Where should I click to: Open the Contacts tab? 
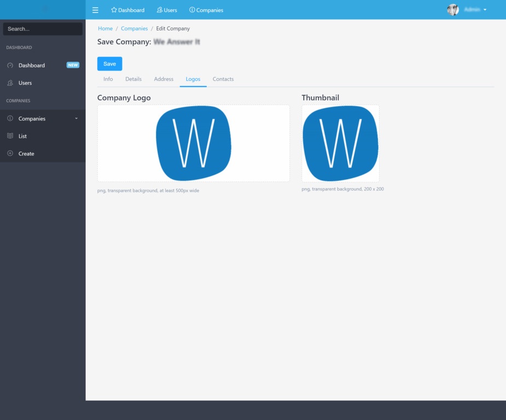coord(223,79)
